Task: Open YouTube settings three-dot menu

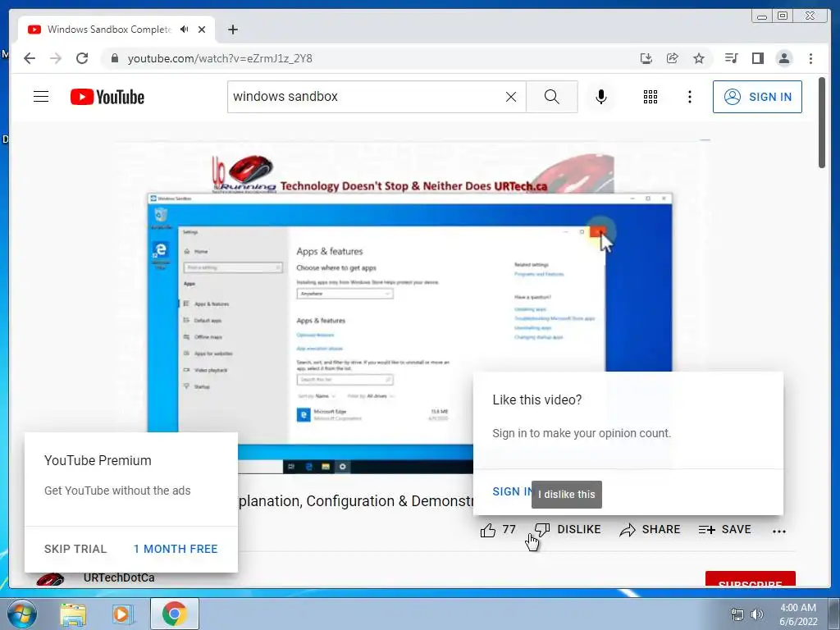Action: (x=689, y=97)
